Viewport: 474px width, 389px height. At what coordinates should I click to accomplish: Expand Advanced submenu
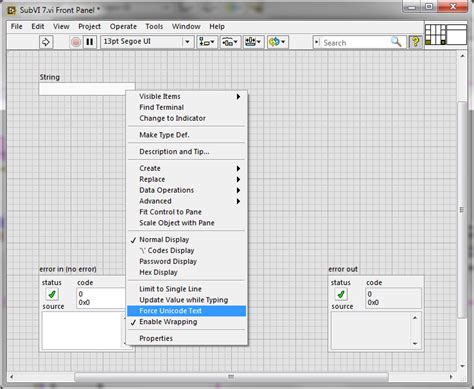click(x=187, y=201)
